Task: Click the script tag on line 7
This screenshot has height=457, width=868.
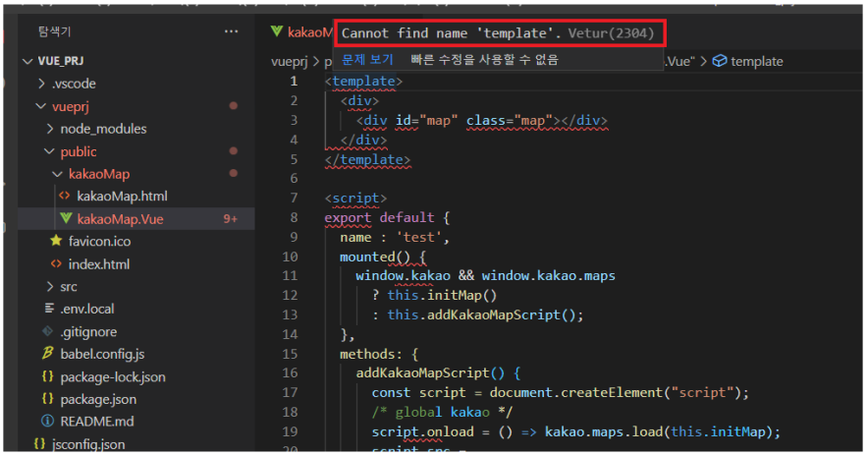Action: [x=355, y=199]
